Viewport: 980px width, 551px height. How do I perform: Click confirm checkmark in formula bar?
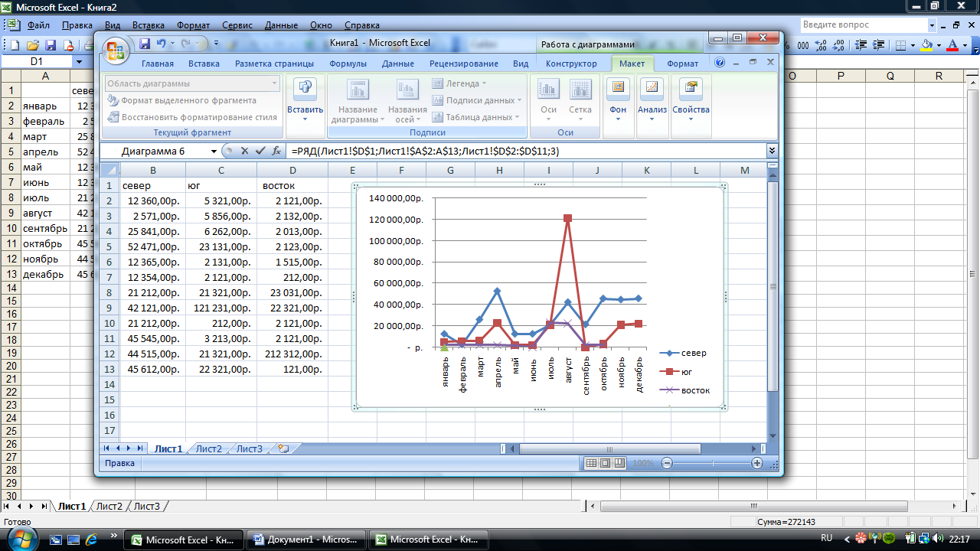261,151
